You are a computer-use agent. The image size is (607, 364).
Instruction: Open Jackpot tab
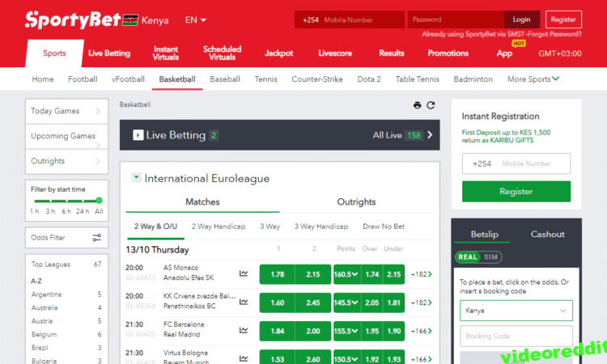(x=278, y=53)
